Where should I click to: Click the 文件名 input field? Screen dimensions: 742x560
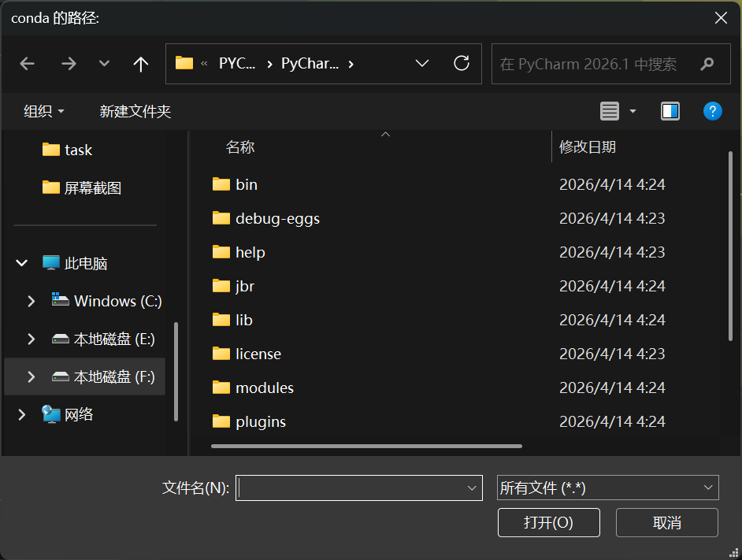[351, 488]
